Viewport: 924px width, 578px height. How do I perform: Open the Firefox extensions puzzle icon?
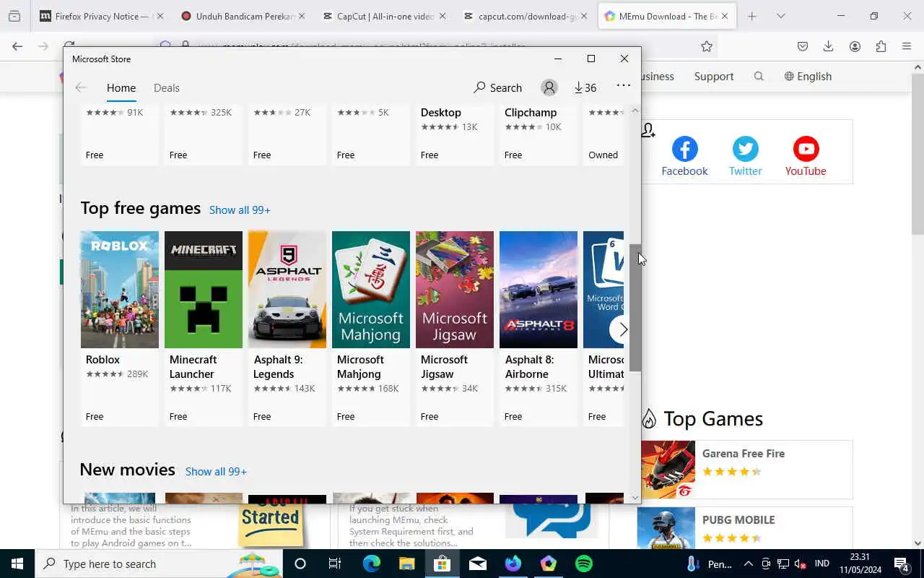pyautogui.click(x=881, y=46)
